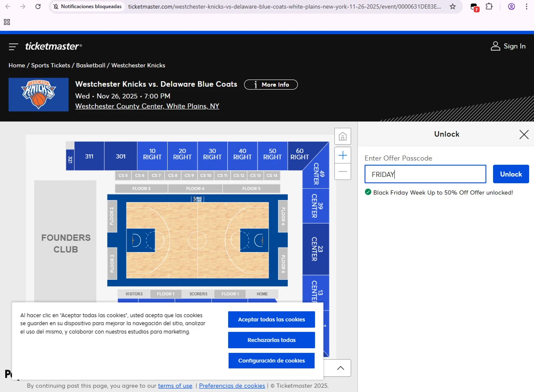Select the CS 5 courtside section
The image size is (534, 392).
click(123, 176)
